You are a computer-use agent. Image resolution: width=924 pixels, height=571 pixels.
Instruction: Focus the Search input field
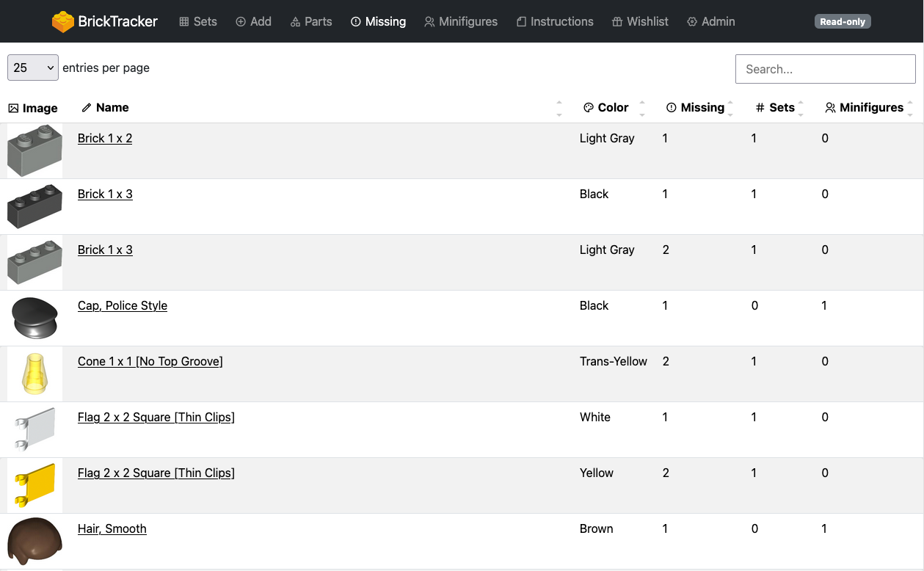point(825,69)
